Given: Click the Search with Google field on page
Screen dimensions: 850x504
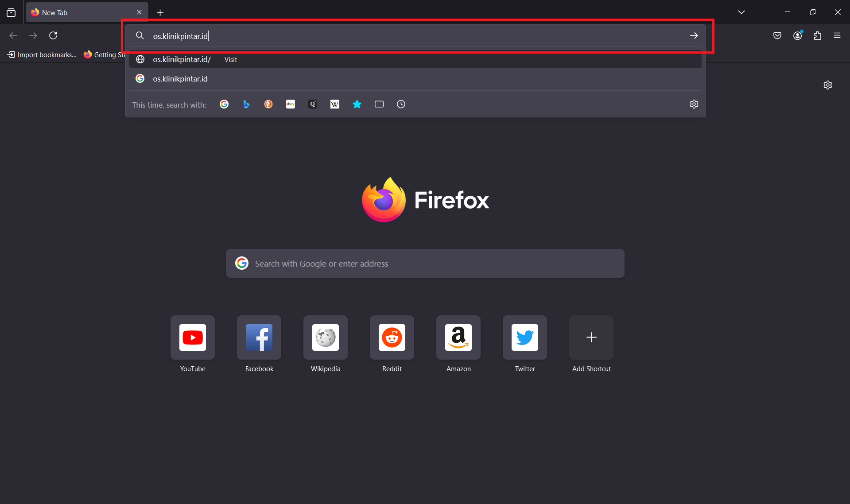Looking at the screenshot, I should coord(425,264).
